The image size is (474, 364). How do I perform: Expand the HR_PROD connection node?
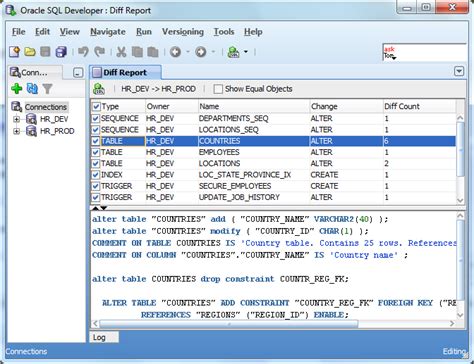(16, 131)
